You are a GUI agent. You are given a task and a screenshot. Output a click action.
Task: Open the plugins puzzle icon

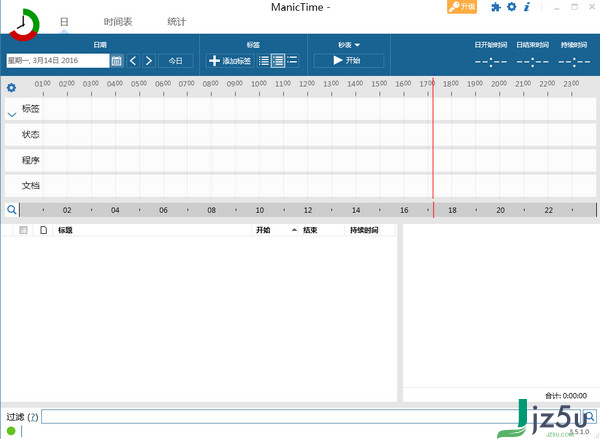(x=496, y=7)
